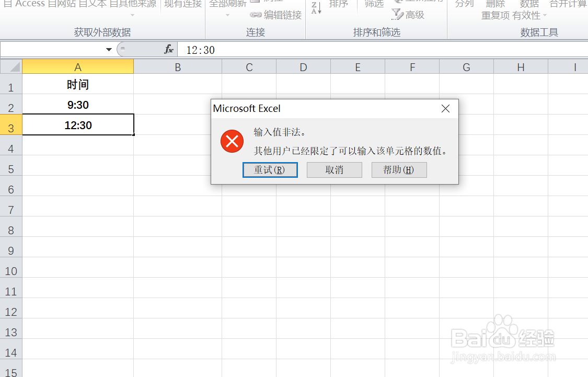Open the Refresh All (全部刷新) dropdown arrow
This screenshot has height=377, width=588.
227,15
